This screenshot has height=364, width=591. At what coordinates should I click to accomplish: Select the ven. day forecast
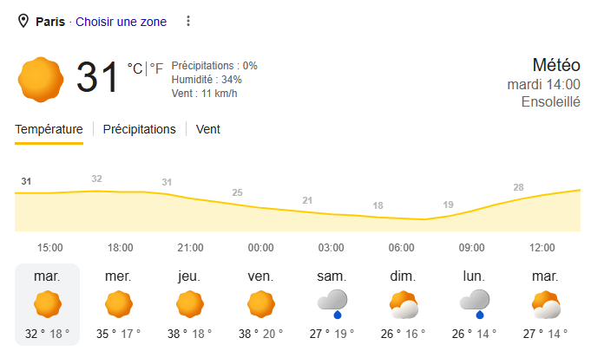261,304
